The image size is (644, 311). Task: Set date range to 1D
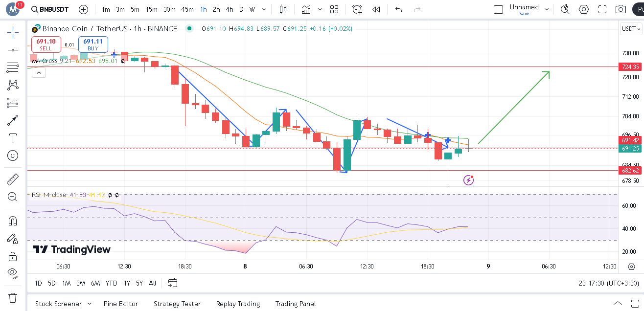(38, 283)
